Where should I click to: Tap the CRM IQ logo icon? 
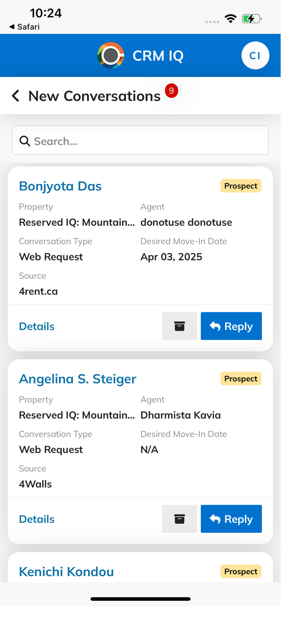pos(111,55)
